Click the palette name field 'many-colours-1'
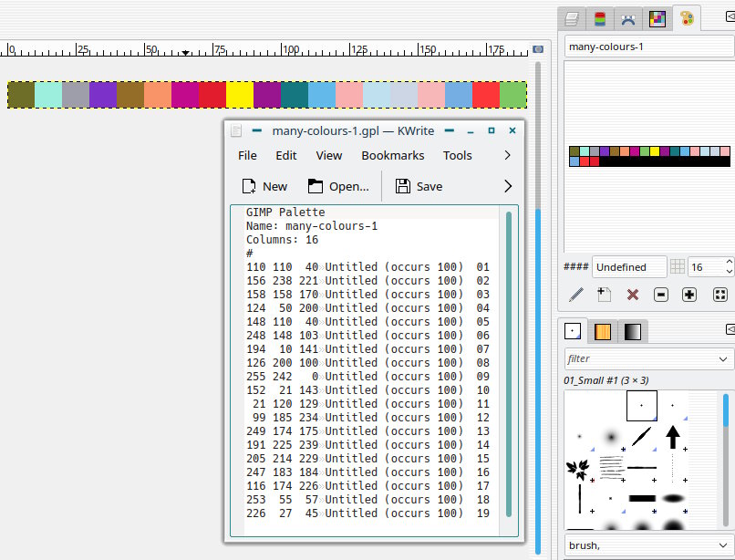735x560 pixels. coord(647,47)
